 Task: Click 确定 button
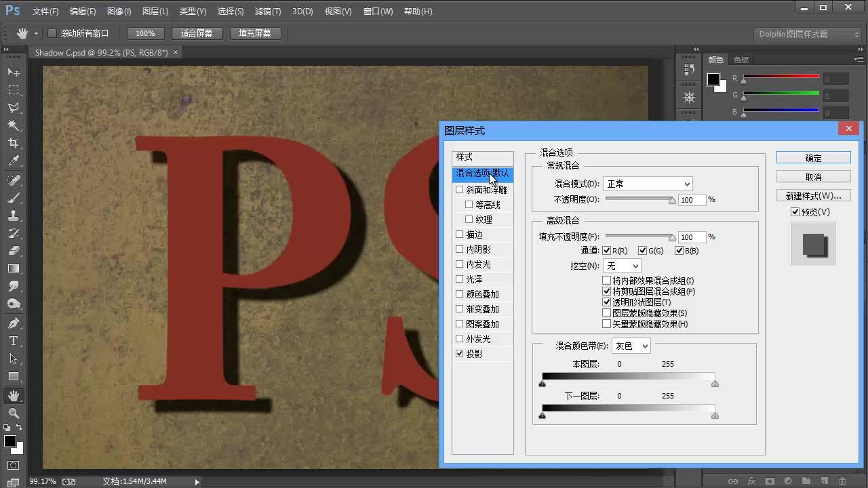click(x=813, y=158)
